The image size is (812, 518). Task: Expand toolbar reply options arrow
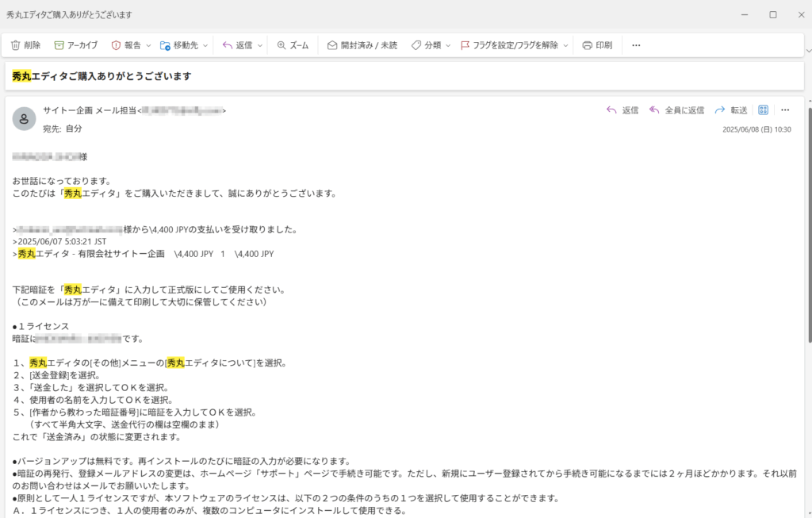(260, 45)
